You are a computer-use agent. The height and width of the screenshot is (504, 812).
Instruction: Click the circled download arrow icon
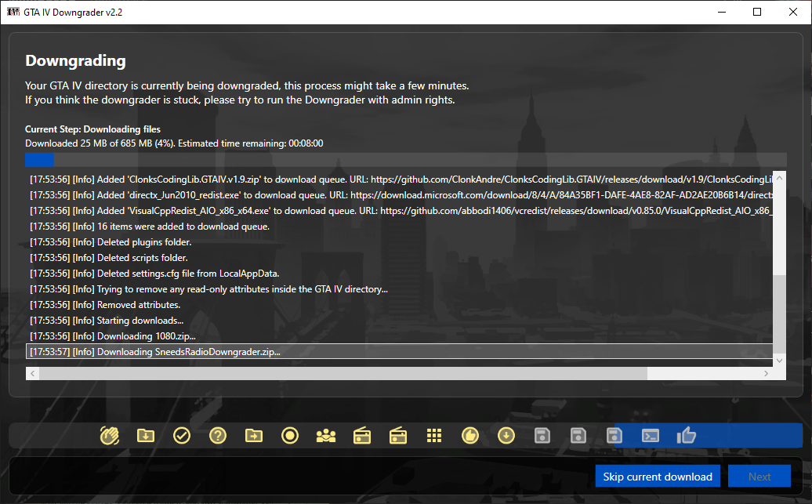pos(506,436)
